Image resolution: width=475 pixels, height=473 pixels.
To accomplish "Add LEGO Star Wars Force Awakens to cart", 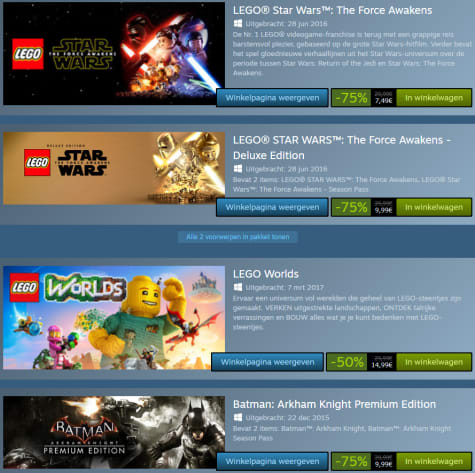I will click(x=434, y=98).
